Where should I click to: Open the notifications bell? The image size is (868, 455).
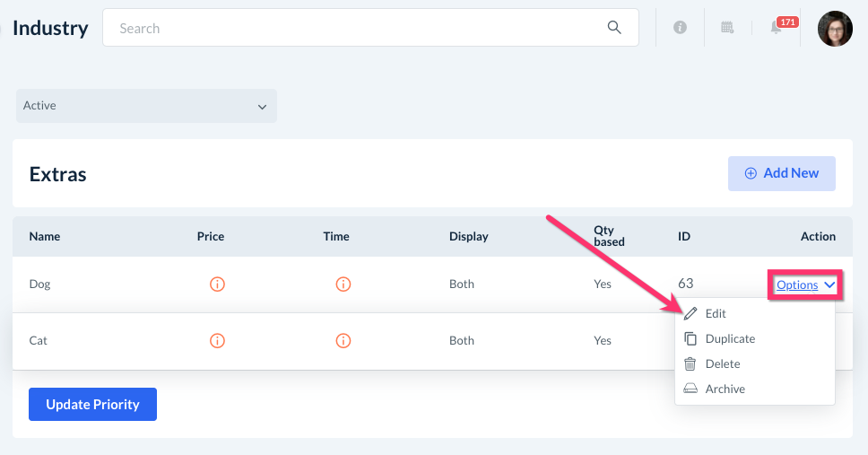(777, 28)
